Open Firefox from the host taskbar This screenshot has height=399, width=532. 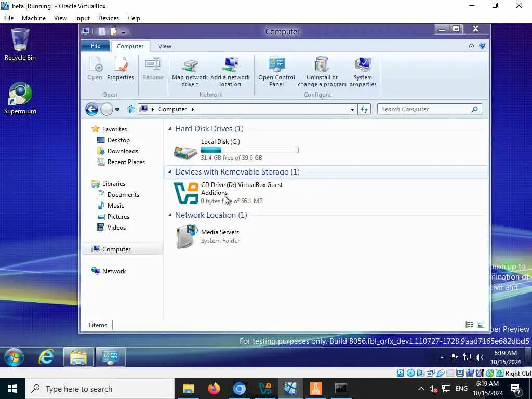click(x=214, y=389)
